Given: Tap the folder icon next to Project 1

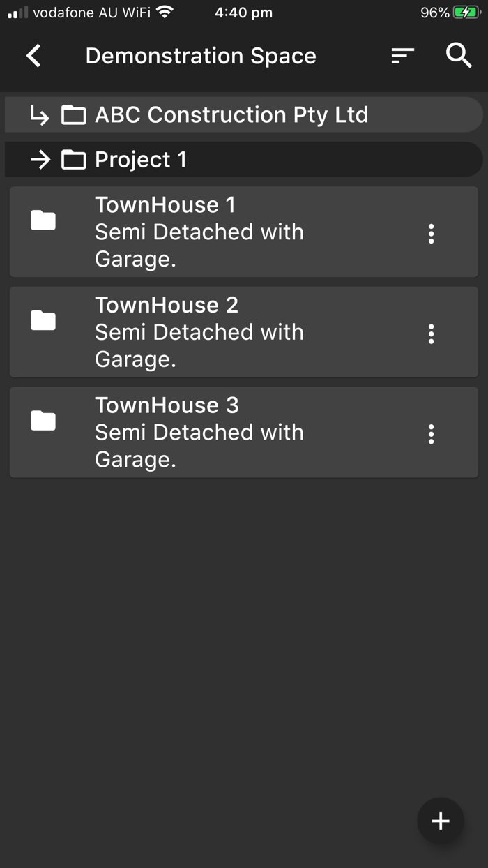Looking at the screenshot, I should click(x=74, y=159).
